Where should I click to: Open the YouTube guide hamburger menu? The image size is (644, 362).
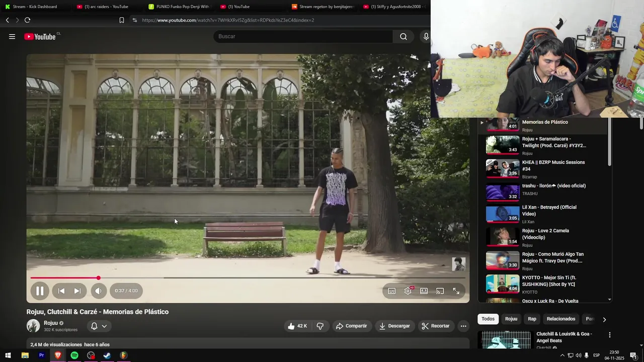tap(12, 36)
